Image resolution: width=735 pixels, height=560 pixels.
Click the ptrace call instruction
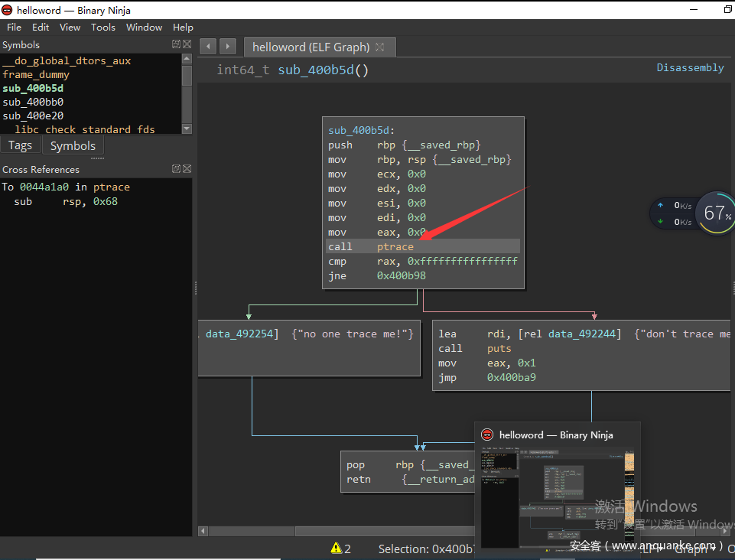coord(395,246)
